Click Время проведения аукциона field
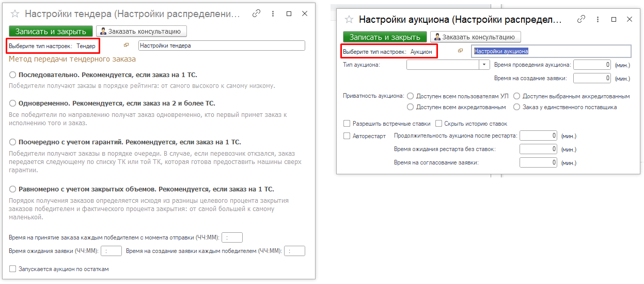644x284 pixels. tap(592, 65)
